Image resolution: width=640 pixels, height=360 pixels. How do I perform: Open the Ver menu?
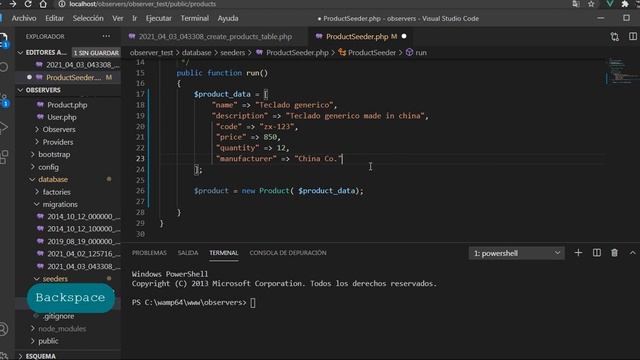click(118, 18)
